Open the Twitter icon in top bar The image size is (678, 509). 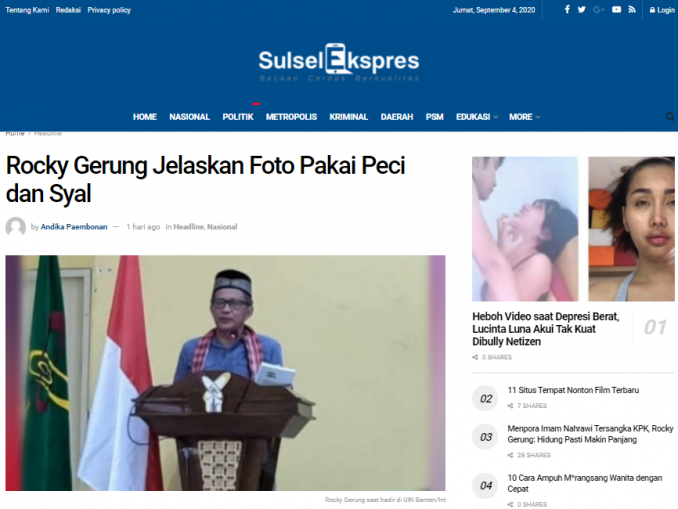582,10
